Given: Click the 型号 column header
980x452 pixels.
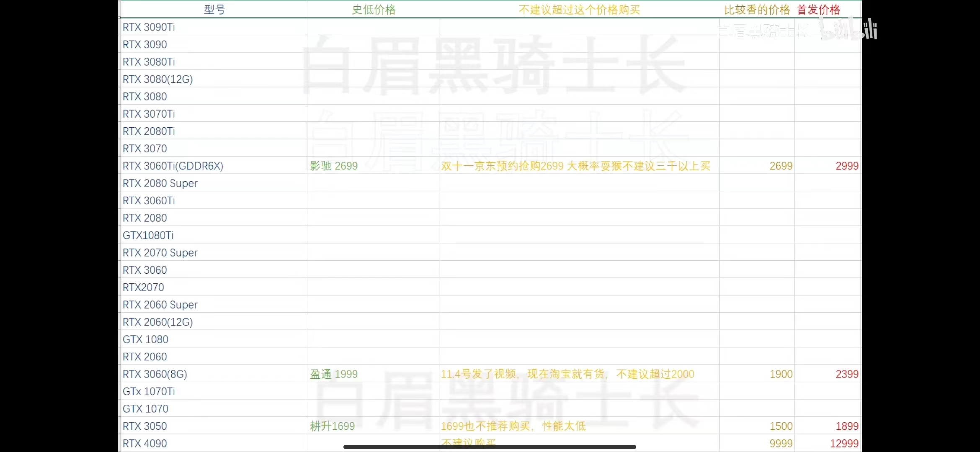Looking at the screenshot, I should coord(214,10).
